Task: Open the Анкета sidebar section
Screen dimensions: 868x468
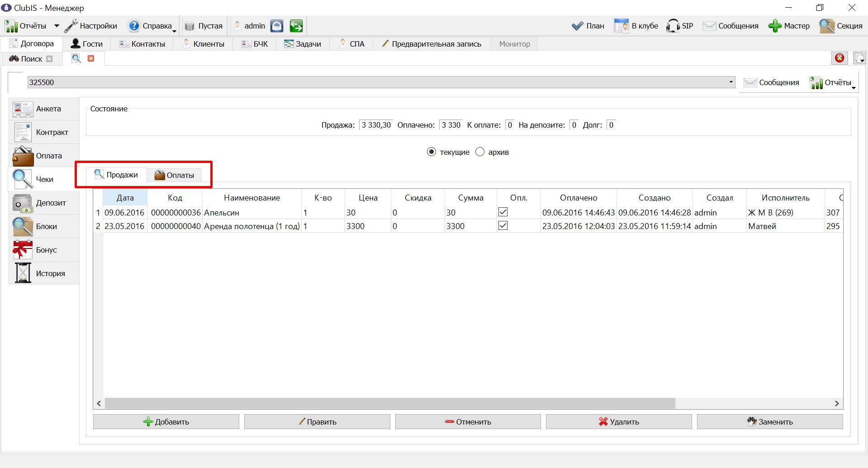Action: (44, 109)
